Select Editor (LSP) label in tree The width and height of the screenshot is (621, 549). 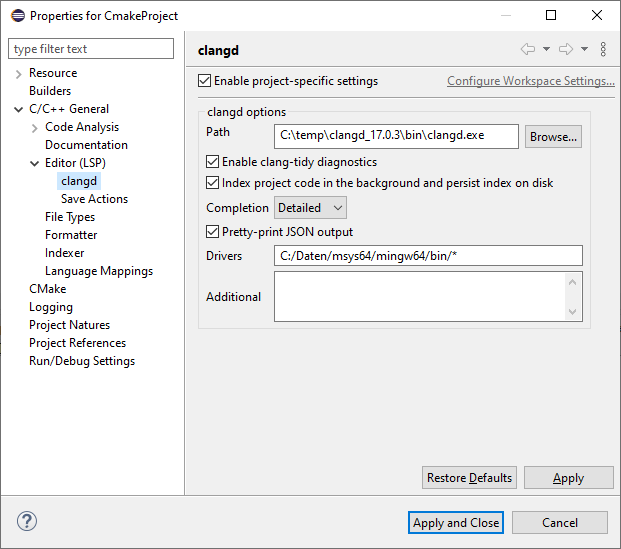pyautogui.click(x=75, y=163)
